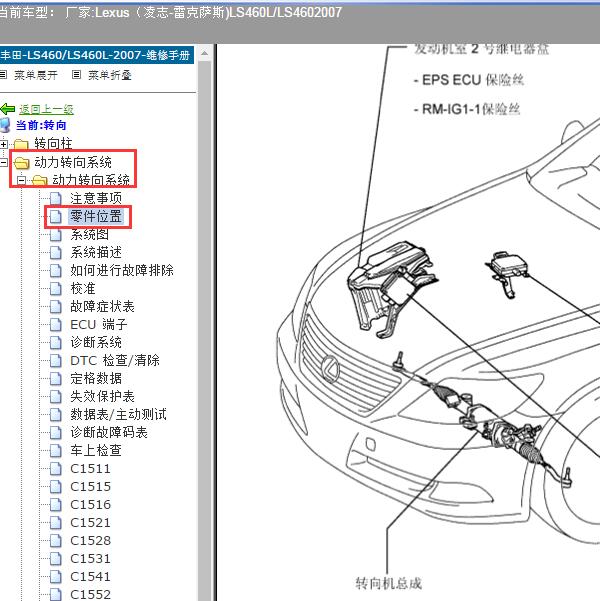Open the 诊断系统 page

[x=96, y=342]
